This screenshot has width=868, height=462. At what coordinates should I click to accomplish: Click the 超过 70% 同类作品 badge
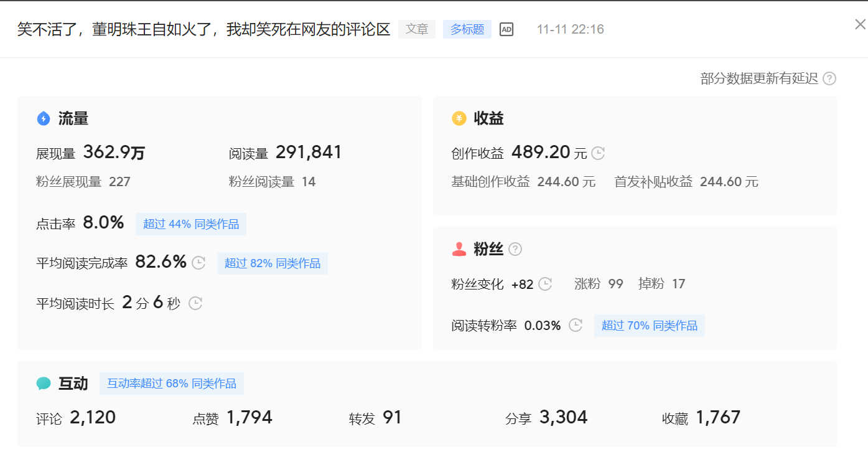[x=650, y=326]
